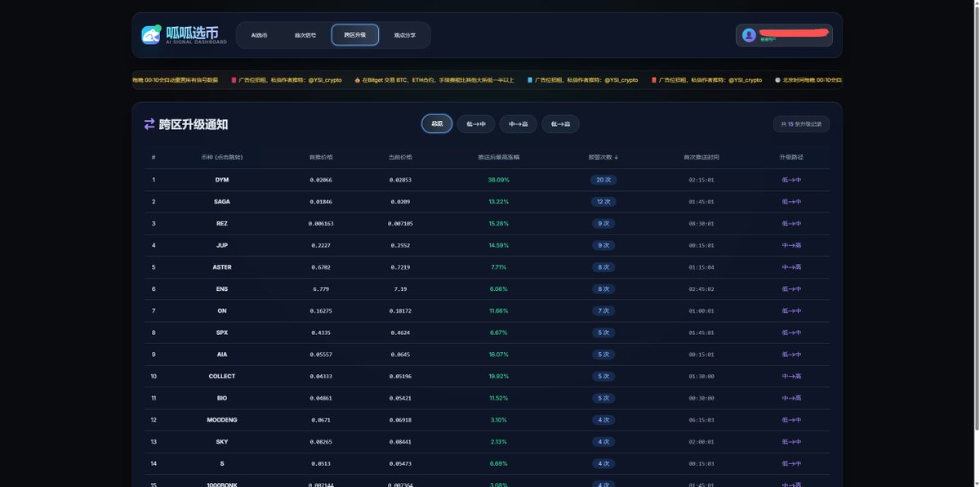Click the user avatar icon
Viewport: 980px width, 487px height.
coord(749,35)
